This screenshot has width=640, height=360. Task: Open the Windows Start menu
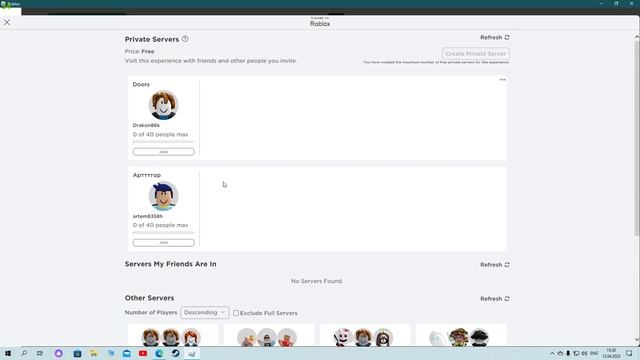[x=8, y=353]
